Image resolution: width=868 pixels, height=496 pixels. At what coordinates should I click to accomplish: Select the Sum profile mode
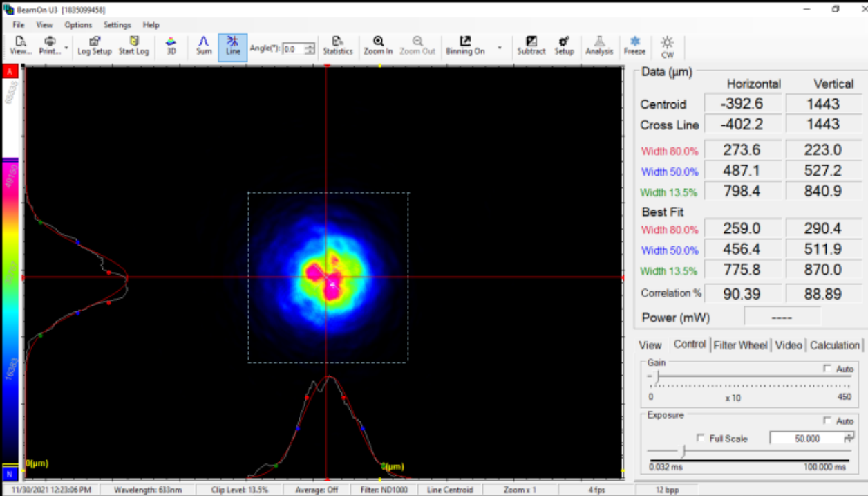[204, 46]
